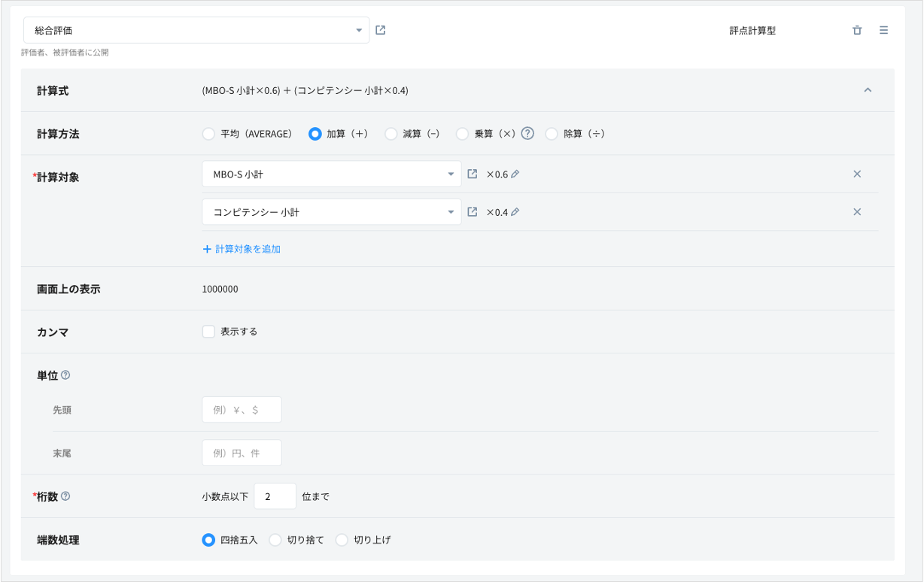Open 総合評価 item in external link icon
Image resolution: width=924 pixels, height=582 pixels.
[x=380, y=30]
